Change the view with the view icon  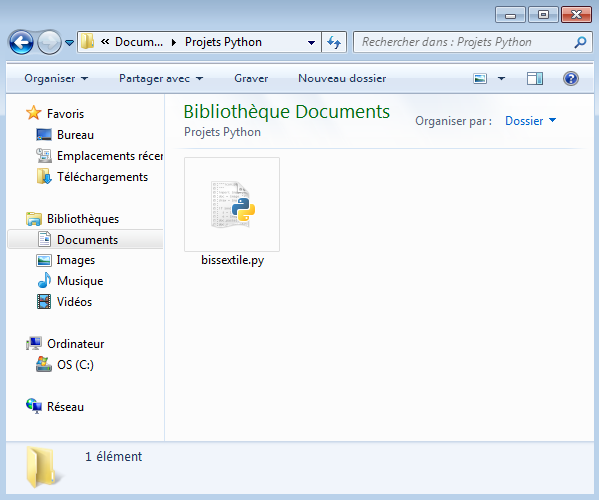[480, 79]
